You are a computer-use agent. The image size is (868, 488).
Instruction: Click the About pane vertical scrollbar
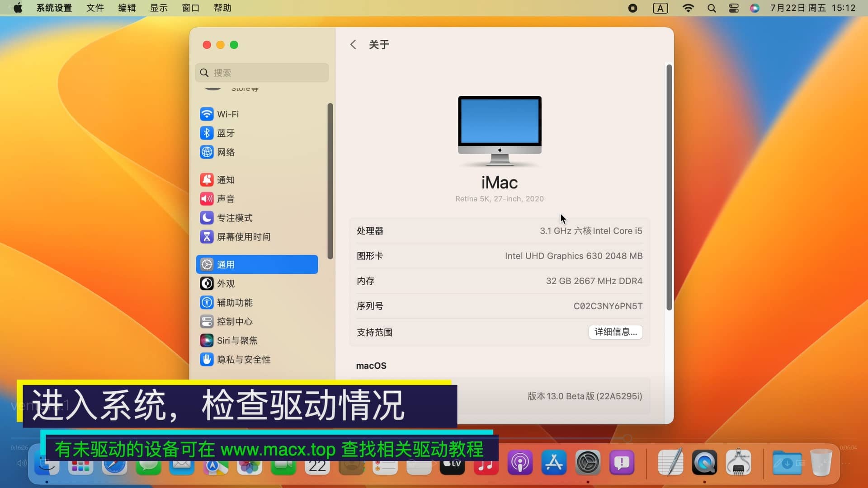(x=669, y=188)
